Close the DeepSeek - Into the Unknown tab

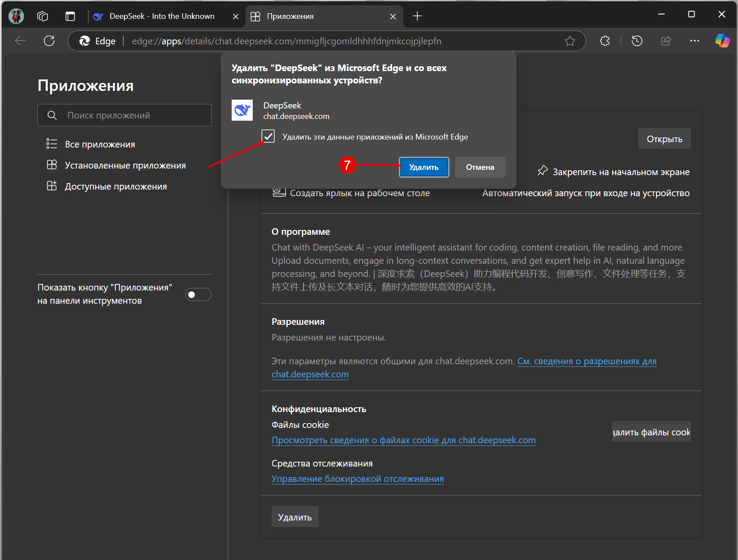point(236,16)
